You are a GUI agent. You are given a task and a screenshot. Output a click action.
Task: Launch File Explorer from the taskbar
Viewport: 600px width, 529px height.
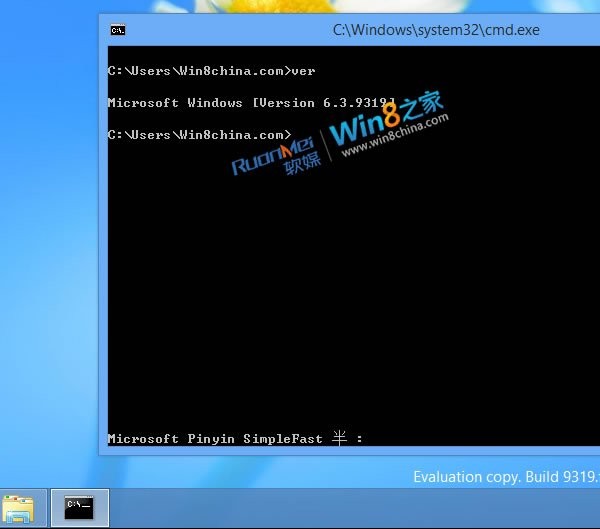point(18,508)
